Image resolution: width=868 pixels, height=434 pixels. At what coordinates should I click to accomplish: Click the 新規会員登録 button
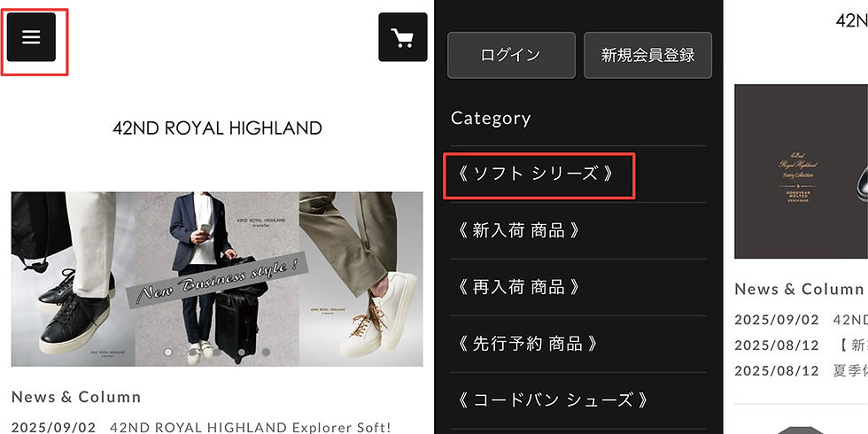tap(647, 55)
